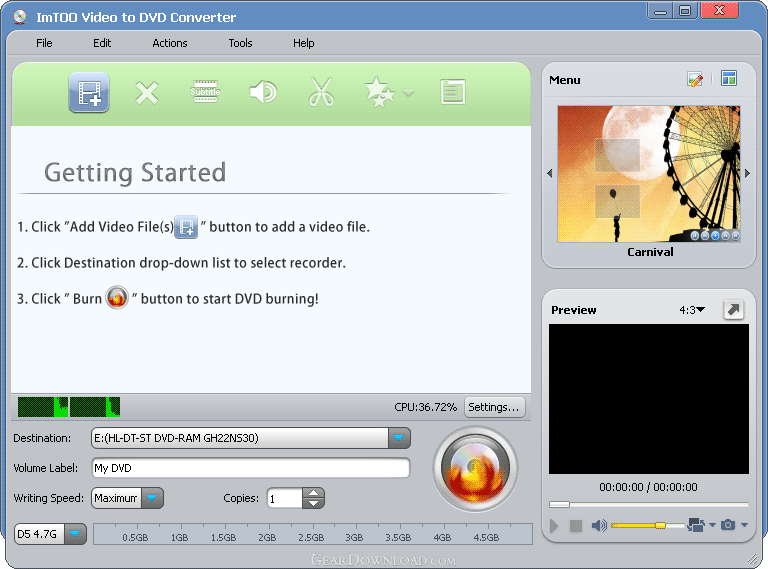Viewport: 768px width, 569px height.
Task: Expand the display mode dropdown arrow
Action: pyautogui.click(x=712, y=525)
